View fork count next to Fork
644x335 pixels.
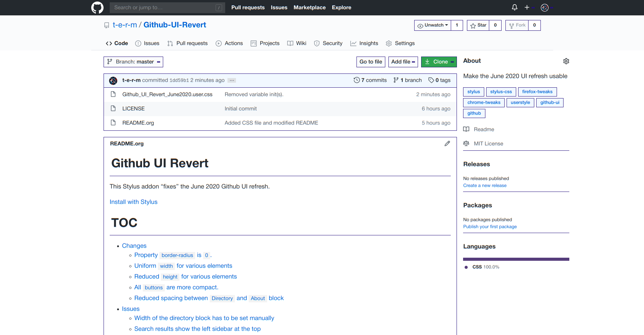535,25
